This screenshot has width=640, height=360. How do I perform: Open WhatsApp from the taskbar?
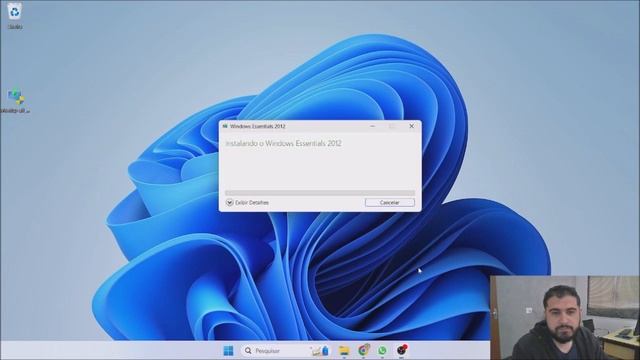(x=382, y=351)
